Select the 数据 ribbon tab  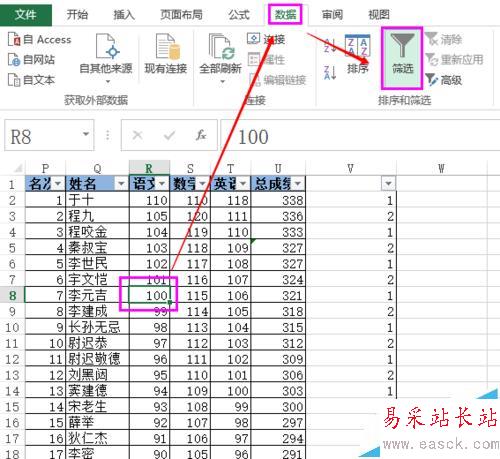285,15
